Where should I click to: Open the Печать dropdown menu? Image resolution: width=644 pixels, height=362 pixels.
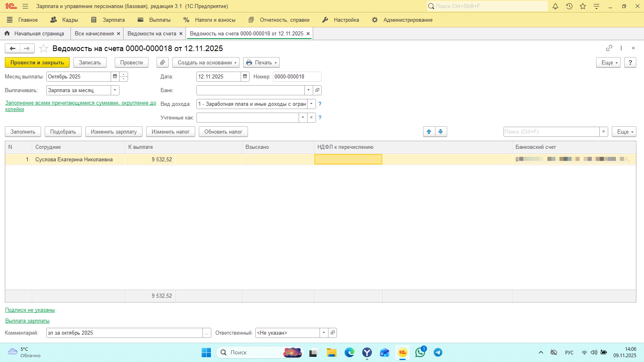pos(261,62)
